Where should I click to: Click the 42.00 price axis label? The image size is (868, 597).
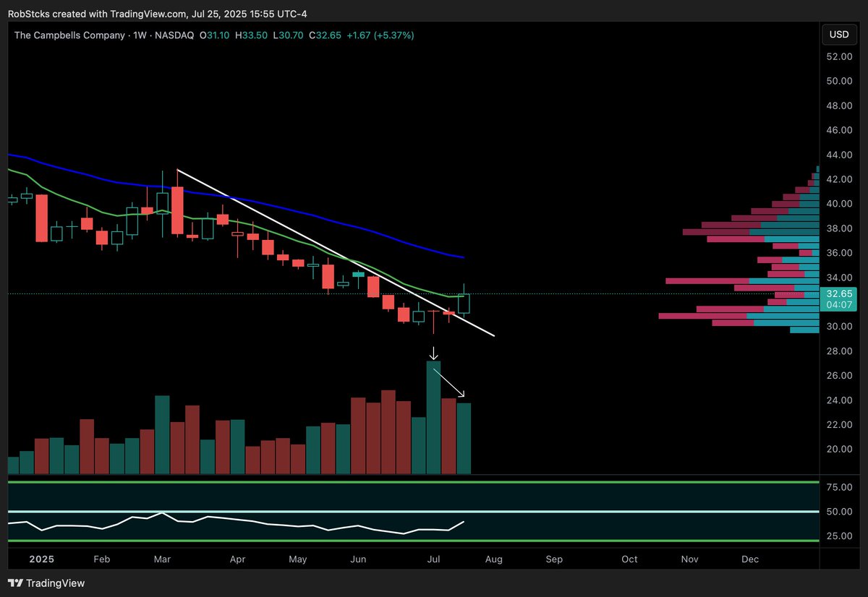coord(838,179)
